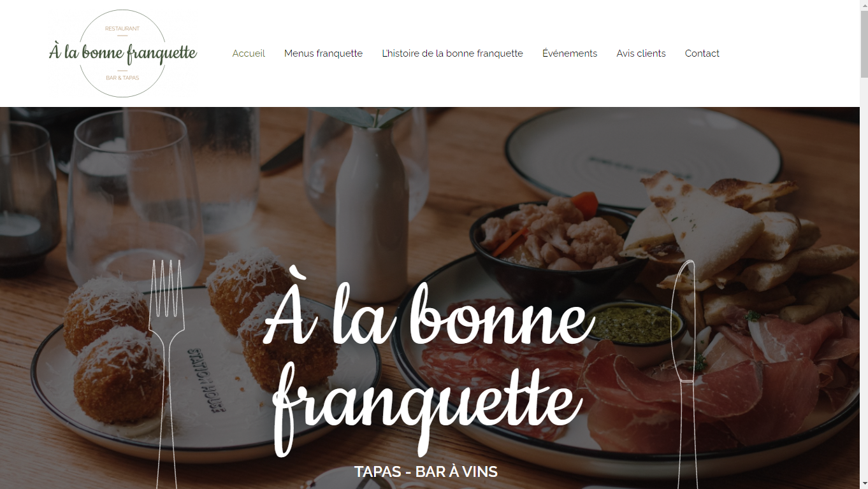Click the TAPAS - BAR À VINS subtitle
868x489 pixels.
(426, 472)
